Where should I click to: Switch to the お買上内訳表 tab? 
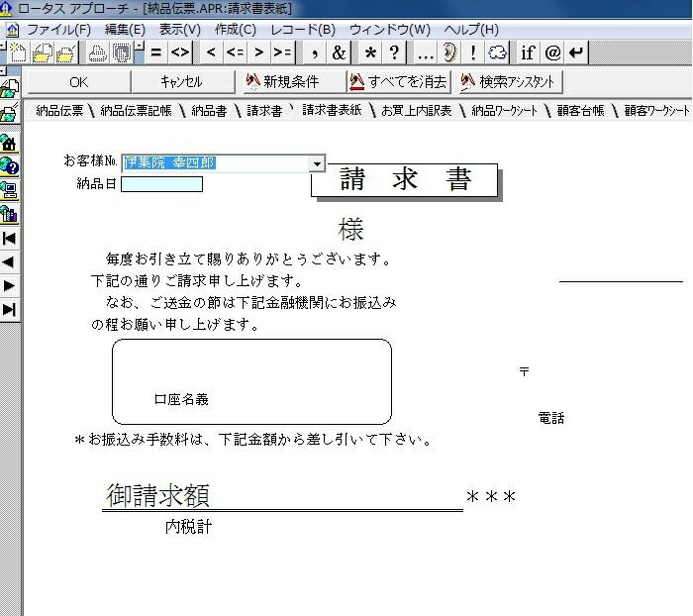click(417, 111)
